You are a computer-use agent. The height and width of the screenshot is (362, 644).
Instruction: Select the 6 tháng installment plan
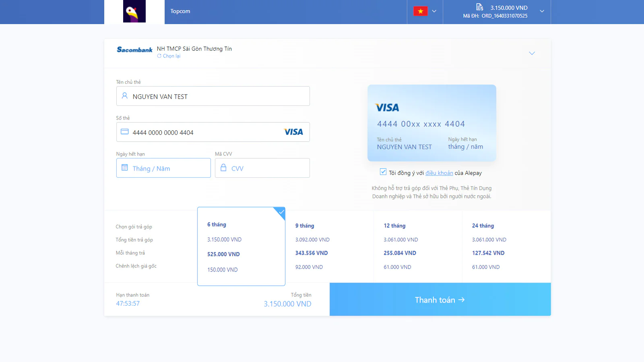click(241, 246)
